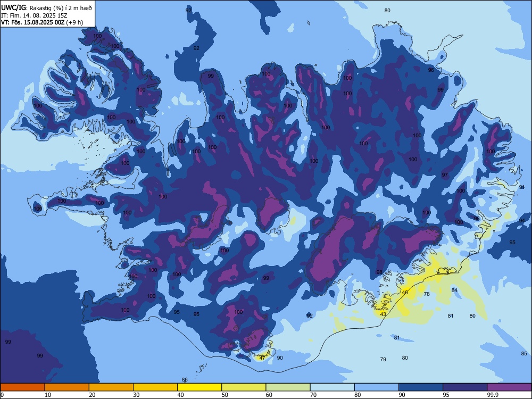Click the legend tick label 40
Image resolution: width=532 pixels, height=399 pixels.
[x=180, y=395]
